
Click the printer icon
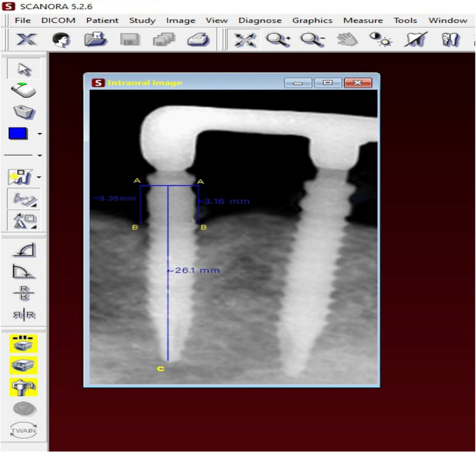(198, 40)
